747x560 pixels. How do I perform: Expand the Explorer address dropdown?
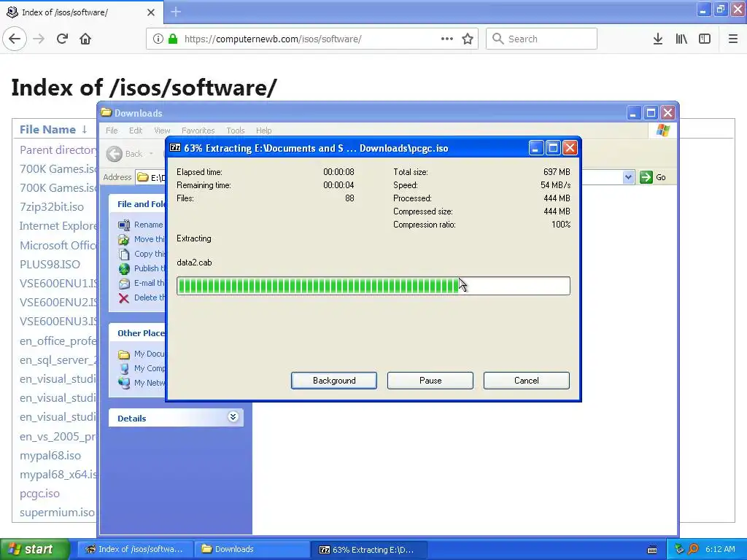[628, 177]
